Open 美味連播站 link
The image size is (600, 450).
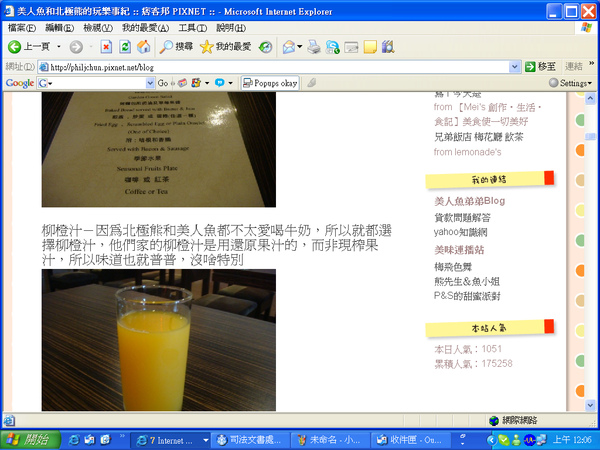(459, 250)
